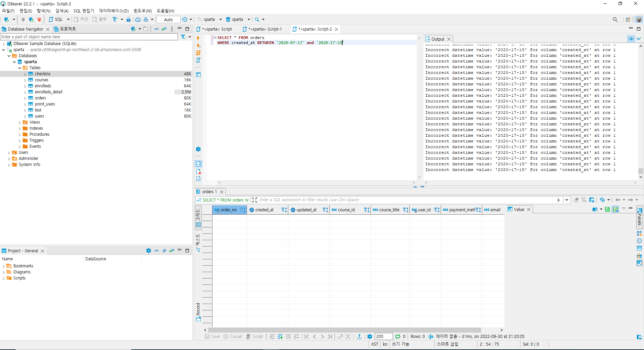This screenshot has width=644, height=350.
Task: Open the dashboard gauge icon
Action: coord(138,19)
